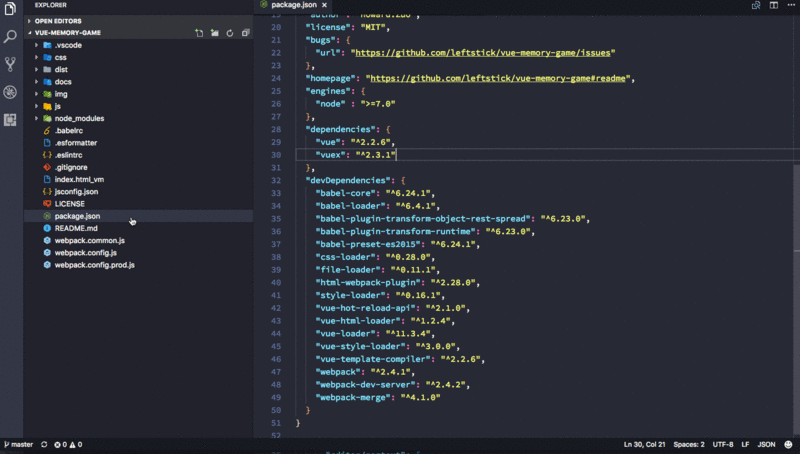
Task: Place cursor on "devDependencies" key
Action: 348,180
